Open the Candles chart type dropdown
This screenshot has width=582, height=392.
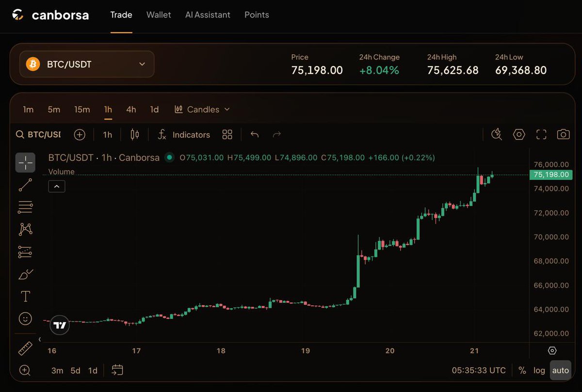(202, 110)
